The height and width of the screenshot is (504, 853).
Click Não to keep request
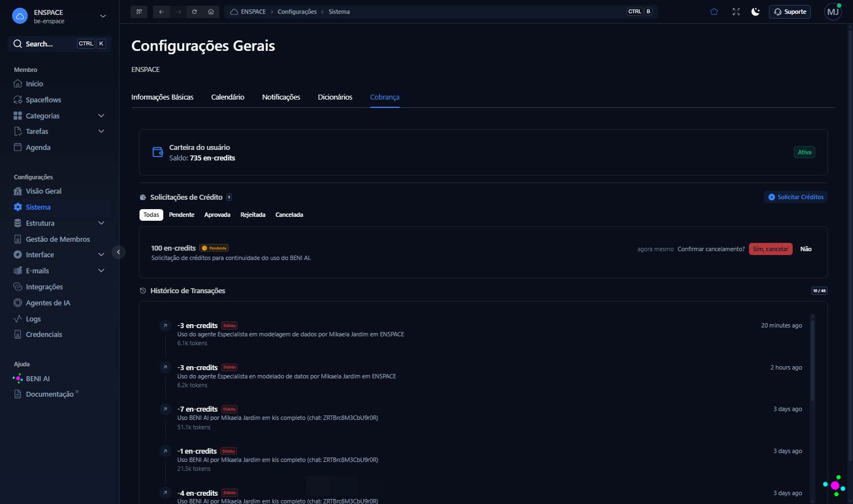(806, 249)
